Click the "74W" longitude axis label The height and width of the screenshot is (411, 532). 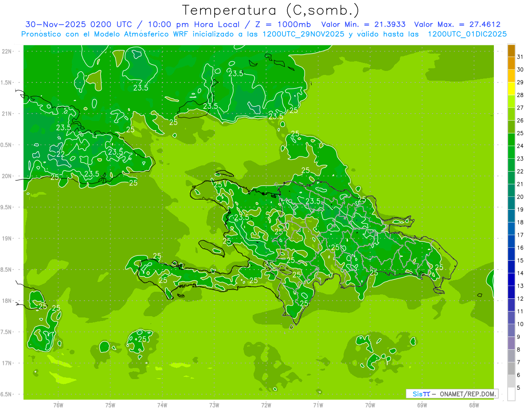click(162, 405)
